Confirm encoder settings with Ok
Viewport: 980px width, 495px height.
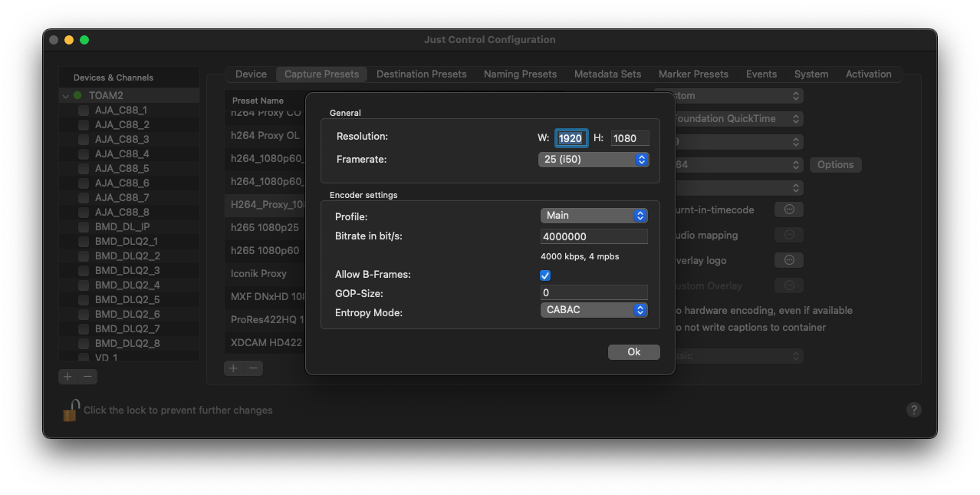point(633,351)
